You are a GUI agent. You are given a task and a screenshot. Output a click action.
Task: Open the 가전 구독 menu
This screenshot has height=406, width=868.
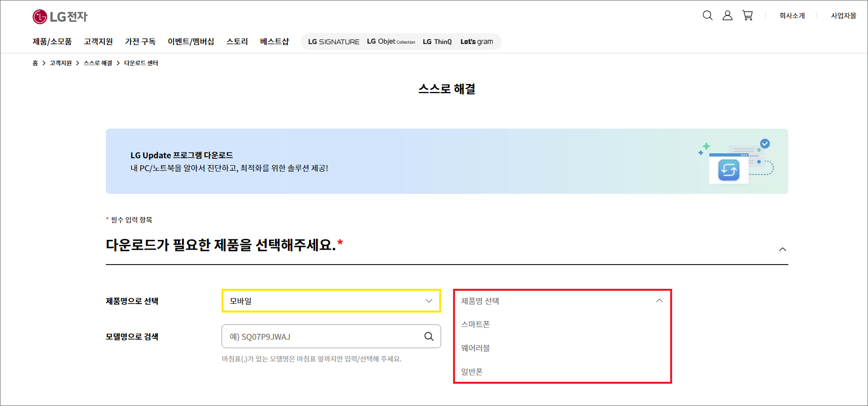[140, 42]
